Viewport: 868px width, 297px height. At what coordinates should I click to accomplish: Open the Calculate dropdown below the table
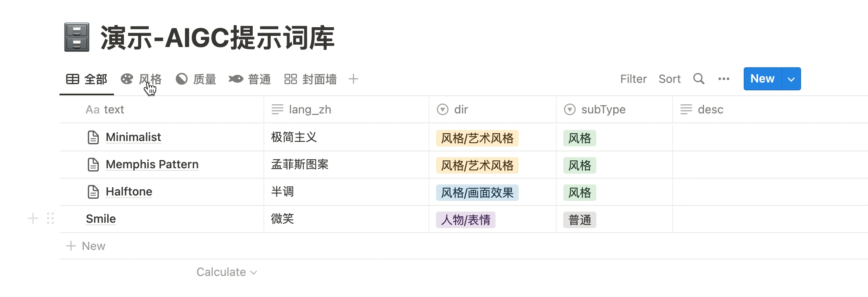pos(226,272)
